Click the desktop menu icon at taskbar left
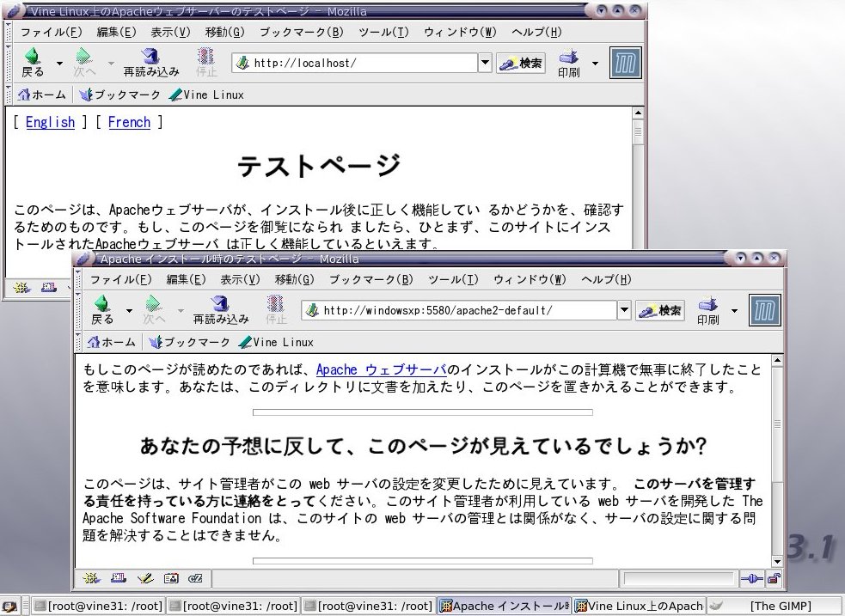 coord(10,607)
